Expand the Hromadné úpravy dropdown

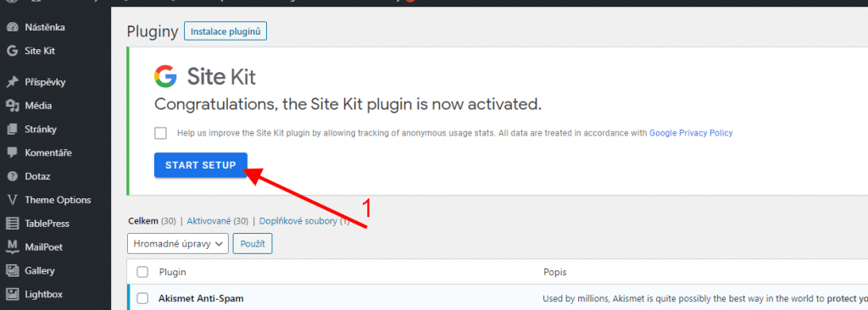tap(178, 243)
